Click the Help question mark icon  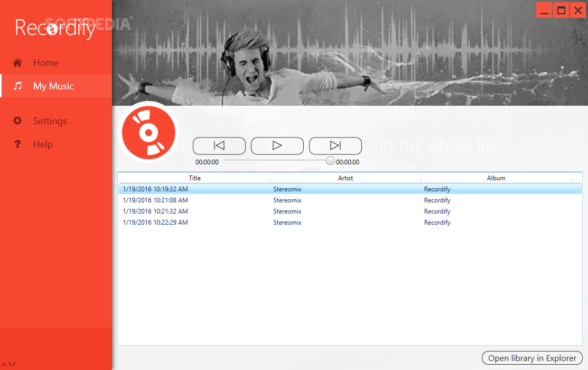click(x=17, y=144)
